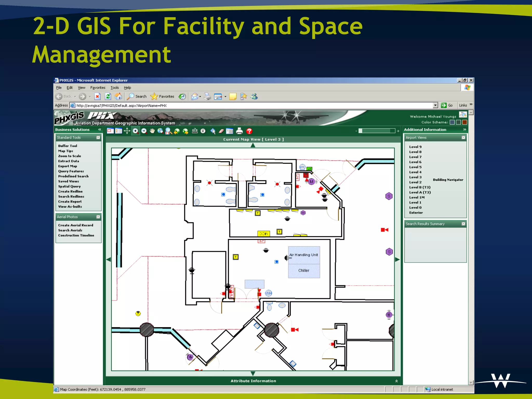The image size is (532, 399).
Task: Close the Airport Views panel
Action: point(463,137)
